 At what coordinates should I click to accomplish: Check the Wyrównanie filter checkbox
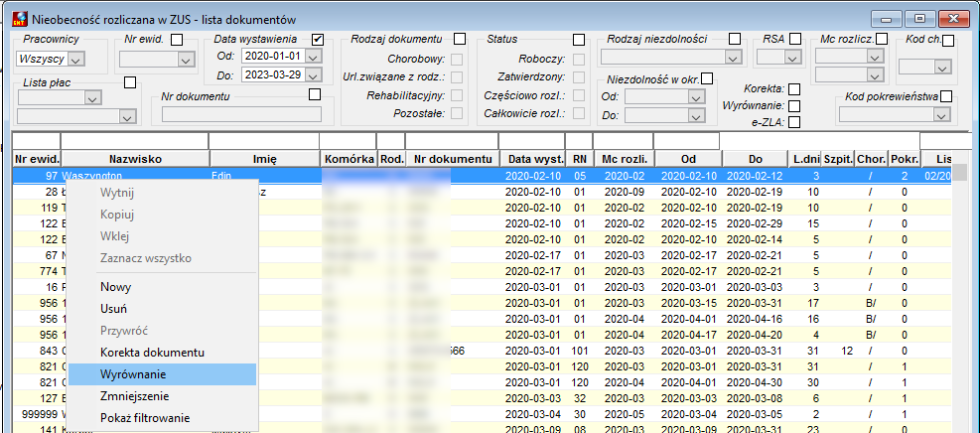point(794,106)
